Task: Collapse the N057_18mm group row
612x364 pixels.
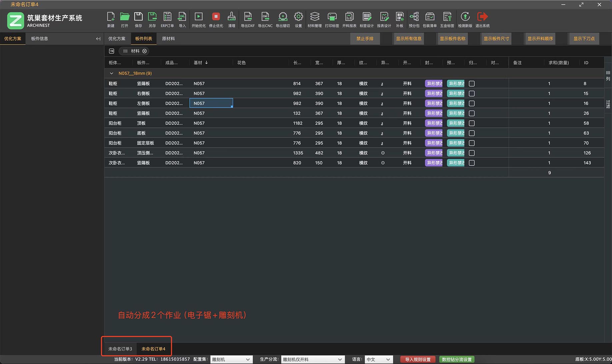Action: (x=112, y=73)
